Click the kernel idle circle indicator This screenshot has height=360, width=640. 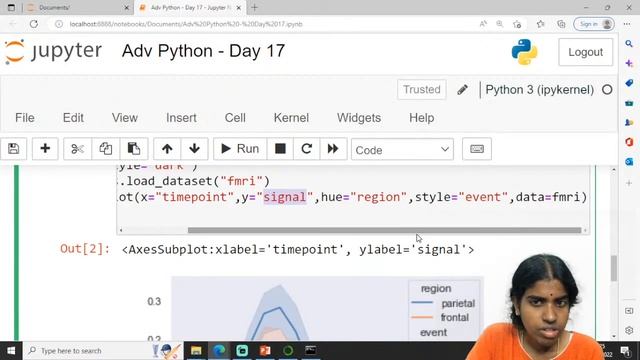coord(607,90)
